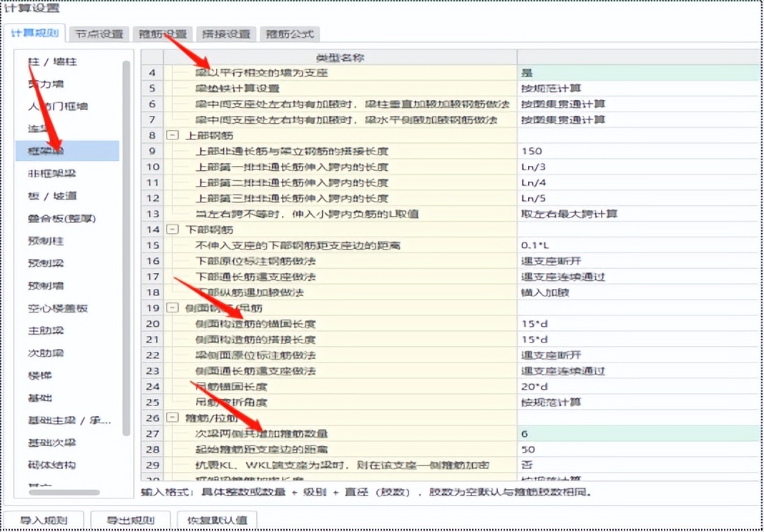Click the component list horizontal scrollbar
The height and width of the screenshot is (532, 764).
click(64, 493)
